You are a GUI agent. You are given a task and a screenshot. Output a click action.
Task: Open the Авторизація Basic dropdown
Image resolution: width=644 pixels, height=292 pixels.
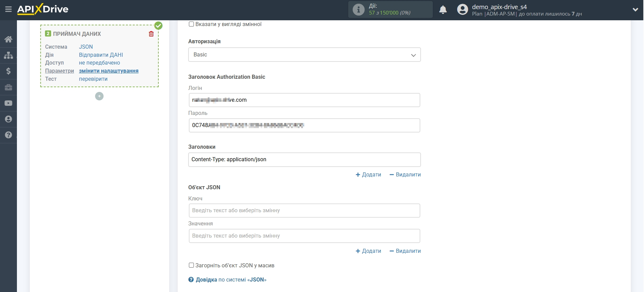[304, 55]
